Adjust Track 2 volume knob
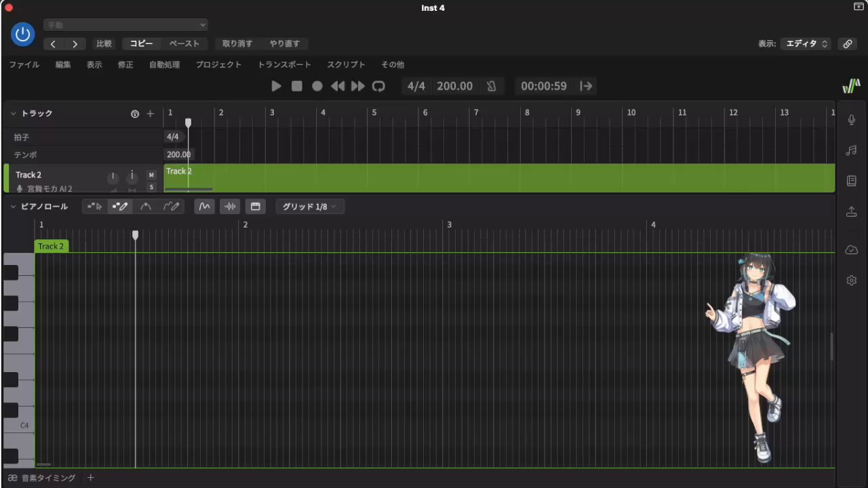The width and height of the screenshot is (868, 488). tap(113, 178)
